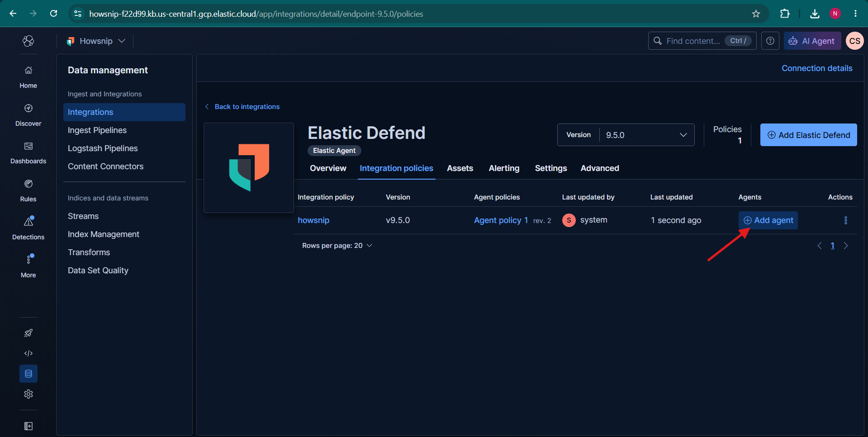Reload the page with the refresh icon
Screen dimensions: 868x437
(x=53, y=14)
